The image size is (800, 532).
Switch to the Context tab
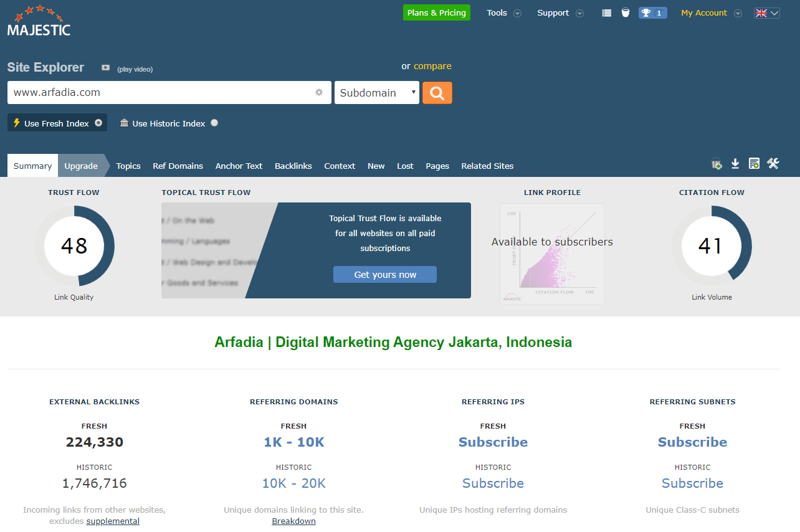(340, 166)
